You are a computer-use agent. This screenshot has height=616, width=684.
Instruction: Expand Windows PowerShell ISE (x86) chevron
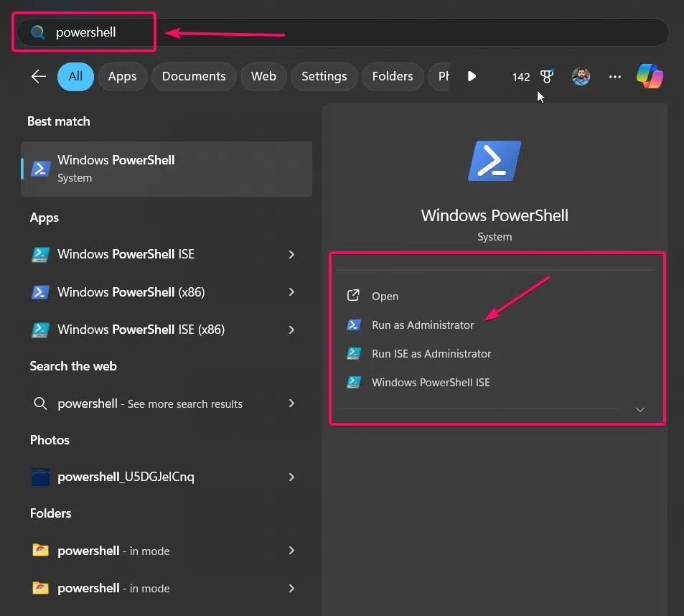click(291, 330)
